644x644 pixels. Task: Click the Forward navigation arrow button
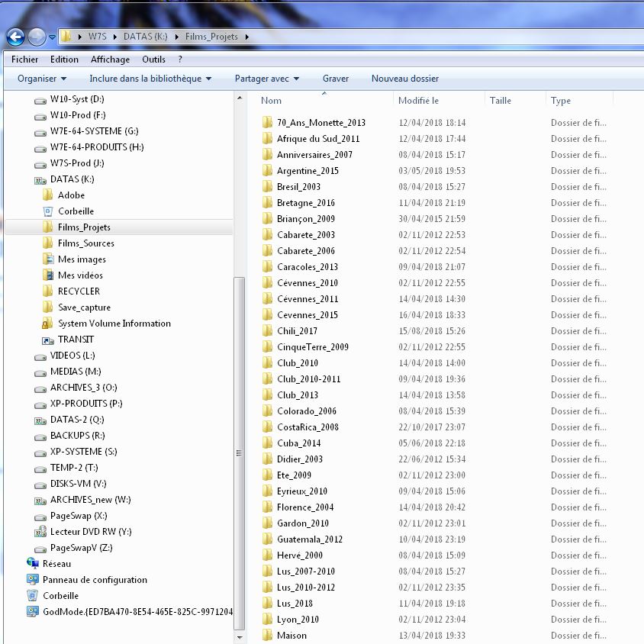(37, 37)
